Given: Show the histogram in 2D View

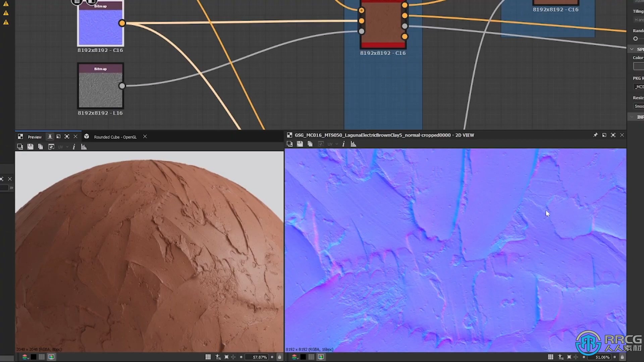Looking at the screenshot, I should 354,144.
